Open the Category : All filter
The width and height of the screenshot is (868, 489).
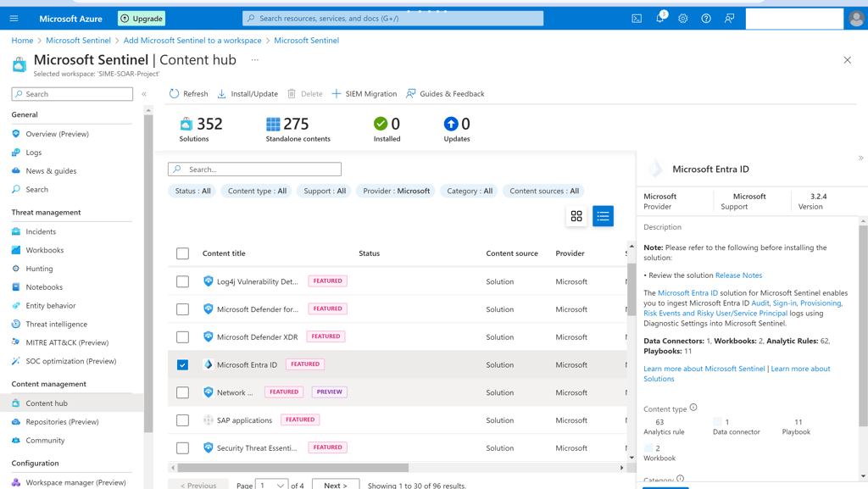(x=470, y=191)
